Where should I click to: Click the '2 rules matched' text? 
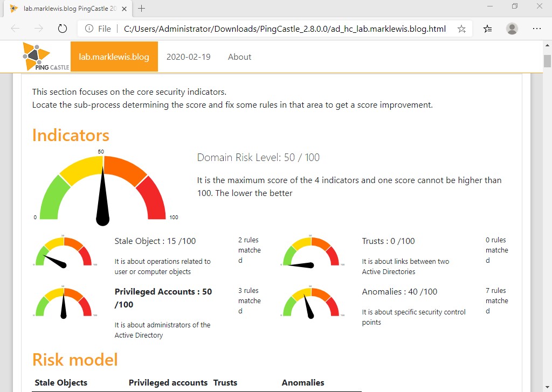250,250
